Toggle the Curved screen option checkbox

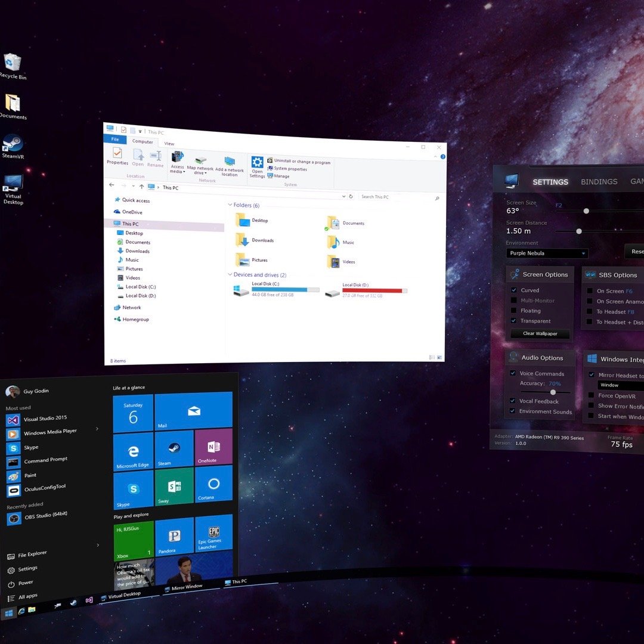(513, 290)
